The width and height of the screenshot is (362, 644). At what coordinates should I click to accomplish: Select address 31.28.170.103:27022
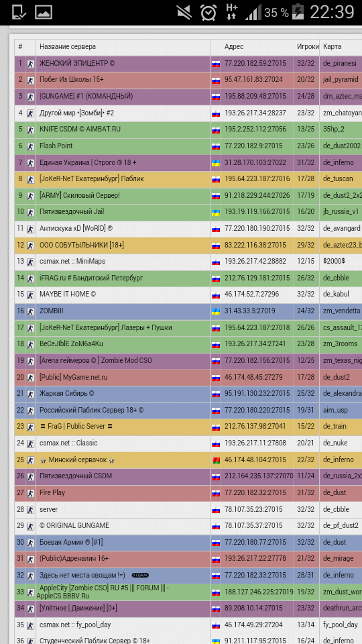[255, 162]
